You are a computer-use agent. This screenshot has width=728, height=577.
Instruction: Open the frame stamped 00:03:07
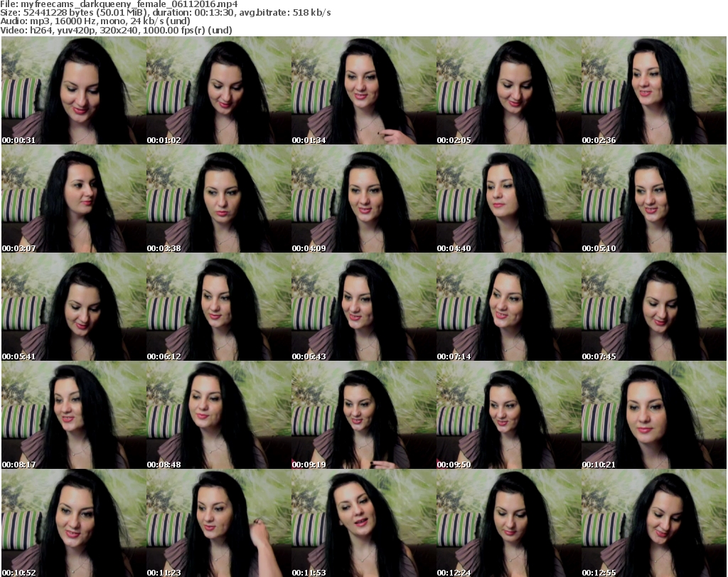tap(74, 198)
